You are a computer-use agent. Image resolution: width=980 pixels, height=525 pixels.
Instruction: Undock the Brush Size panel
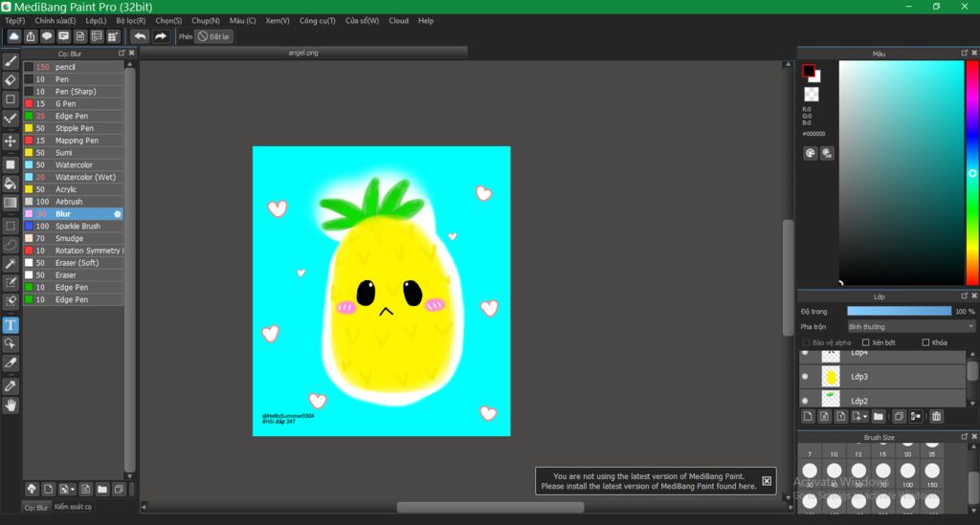point(965,436)
